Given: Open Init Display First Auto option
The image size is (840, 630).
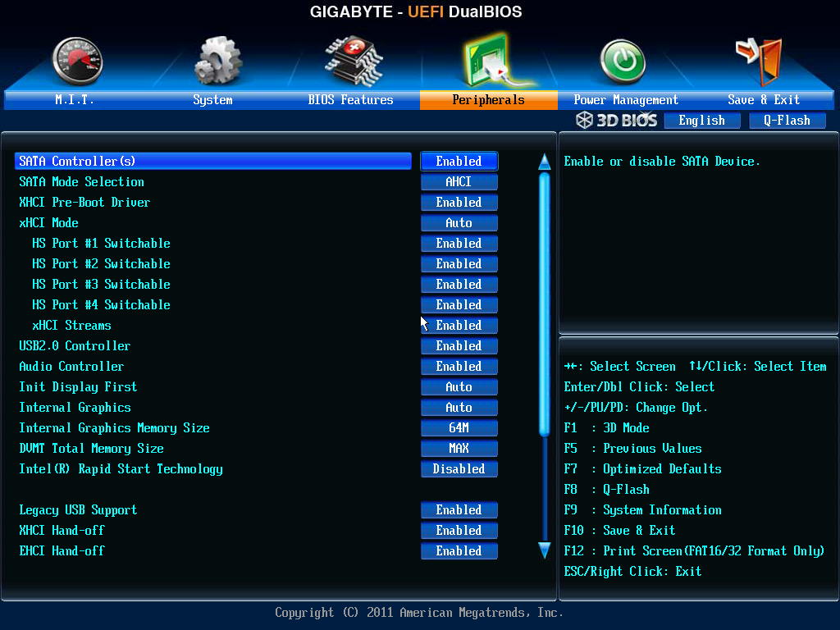Looking at the screenshot, I should coord(459,387).
